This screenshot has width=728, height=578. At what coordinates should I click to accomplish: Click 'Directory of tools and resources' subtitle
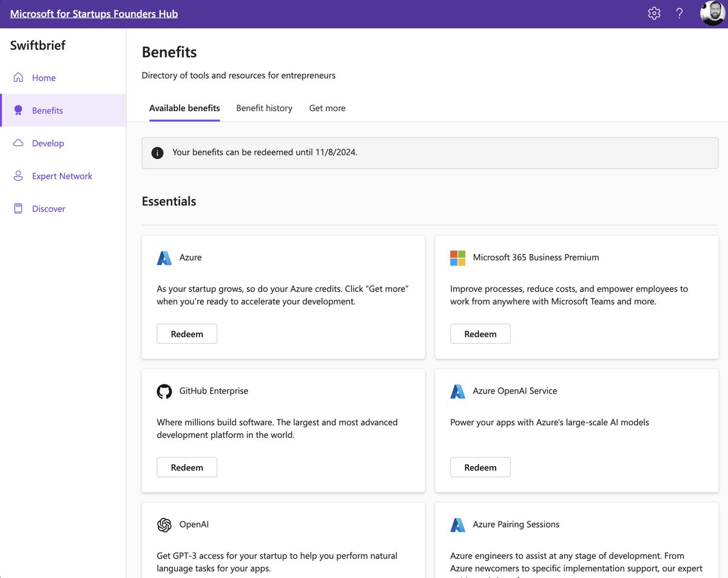(238, 75)
